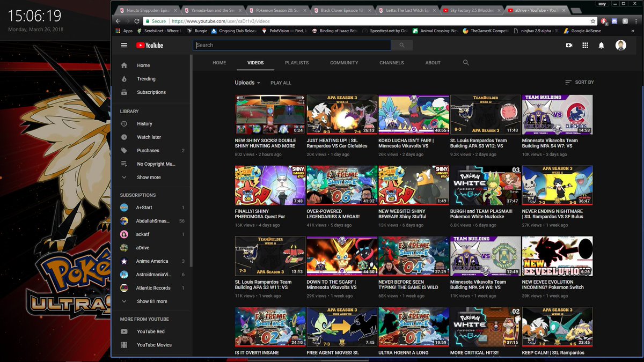Open the BURGH and TEAM PLASMA video thumbnail
Screen dimensions: 644x362
(486, 186)
